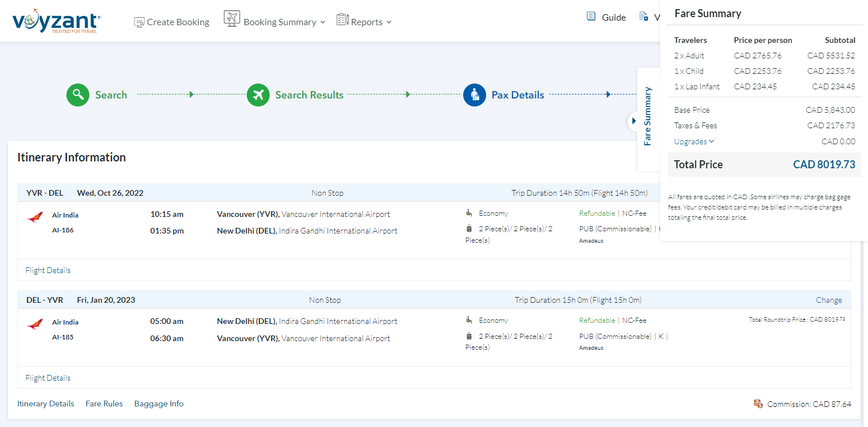Click the Pax Details traveler step icon
The height and width of the screenshot is (427, 868).
point(475,95)
